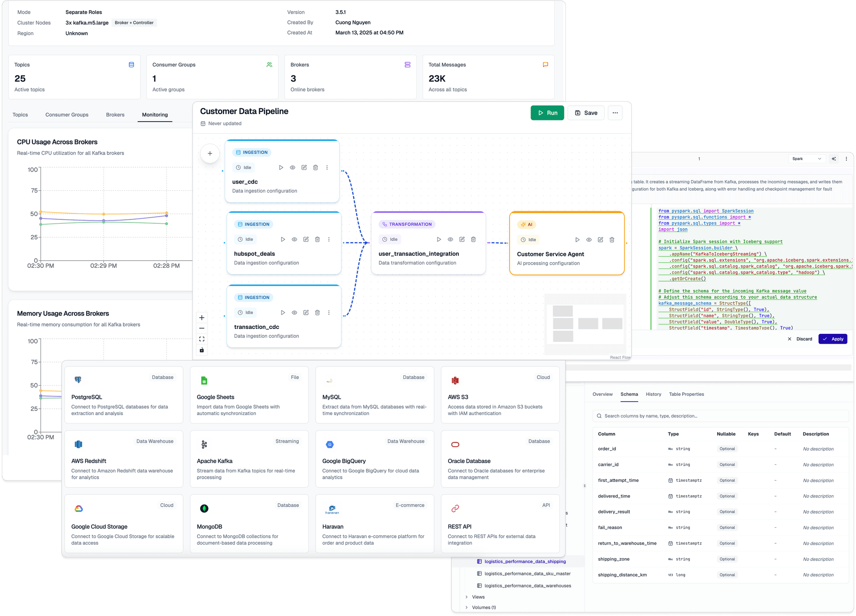Screen dimensions: 856x616
Task: Zoom in on the pipeline canvas
Action: pos(202,317)
